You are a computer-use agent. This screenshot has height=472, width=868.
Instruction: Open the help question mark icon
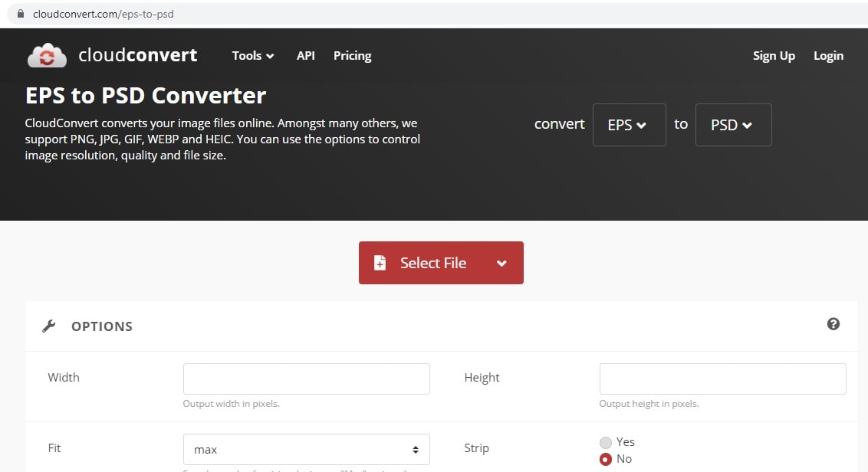833,324
